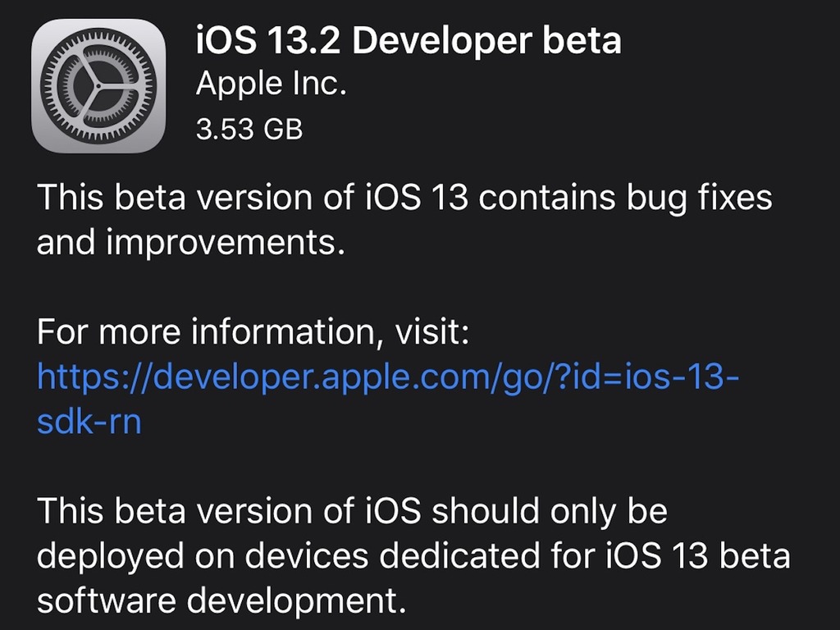Click 'iOS 13 beta' in last paragraph

pos(699,555)
